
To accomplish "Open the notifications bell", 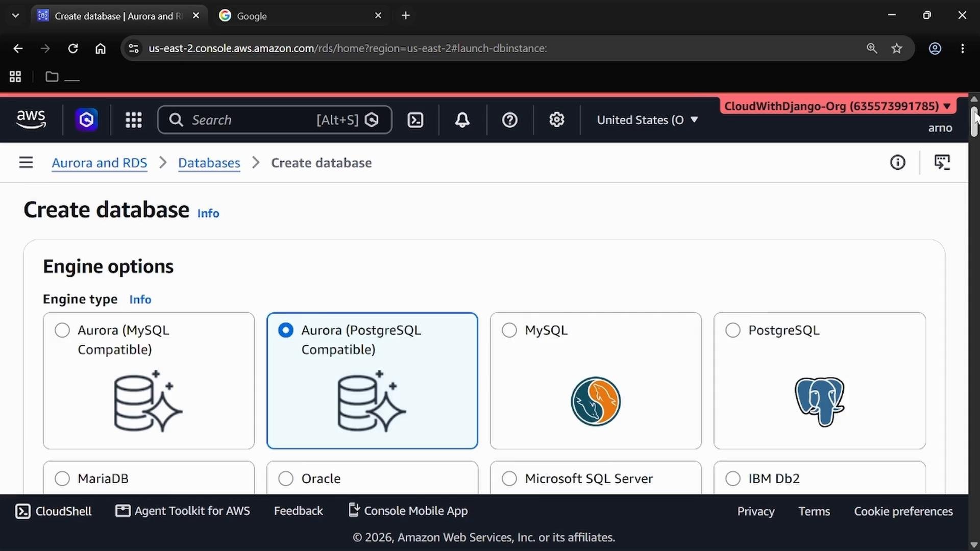I will tap(462, 120).
